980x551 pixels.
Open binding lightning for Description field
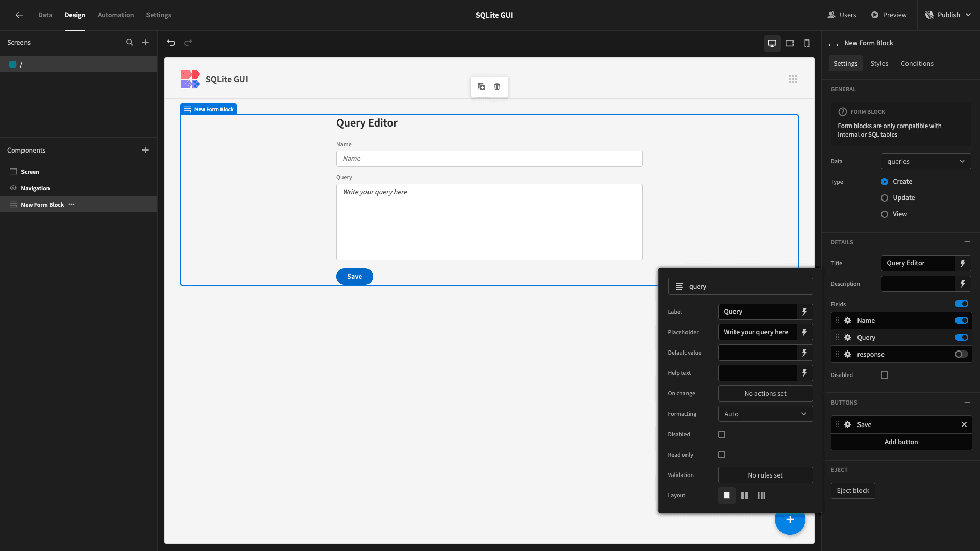pos(963,284)
